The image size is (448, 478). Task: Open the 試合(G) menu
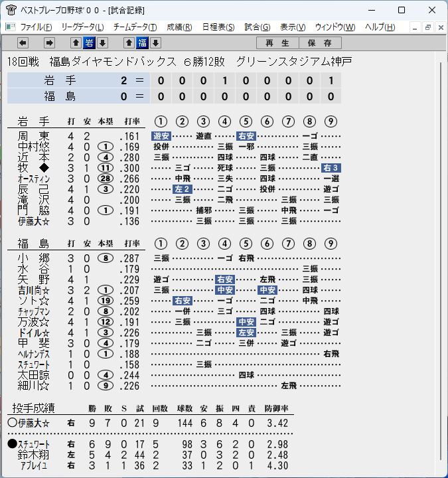258,27
